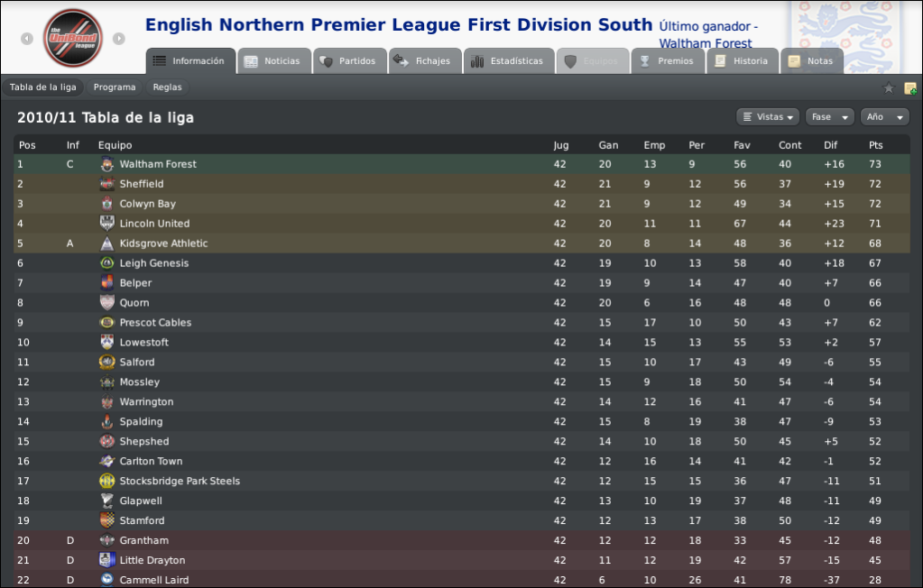Add a note with the notepad icon

tap(910, 88)
